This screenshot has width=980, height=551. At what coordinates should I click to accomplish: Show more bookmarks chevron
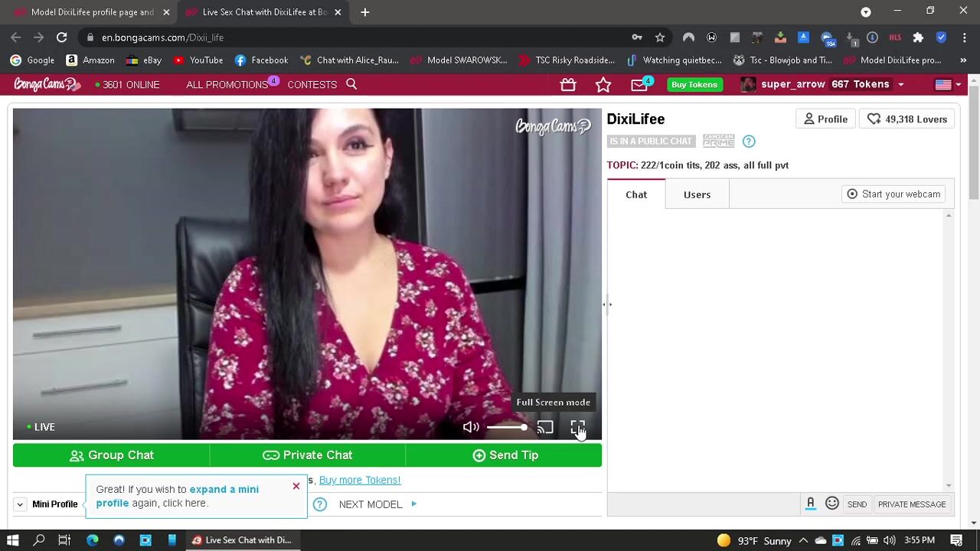[x=963, y=60]
